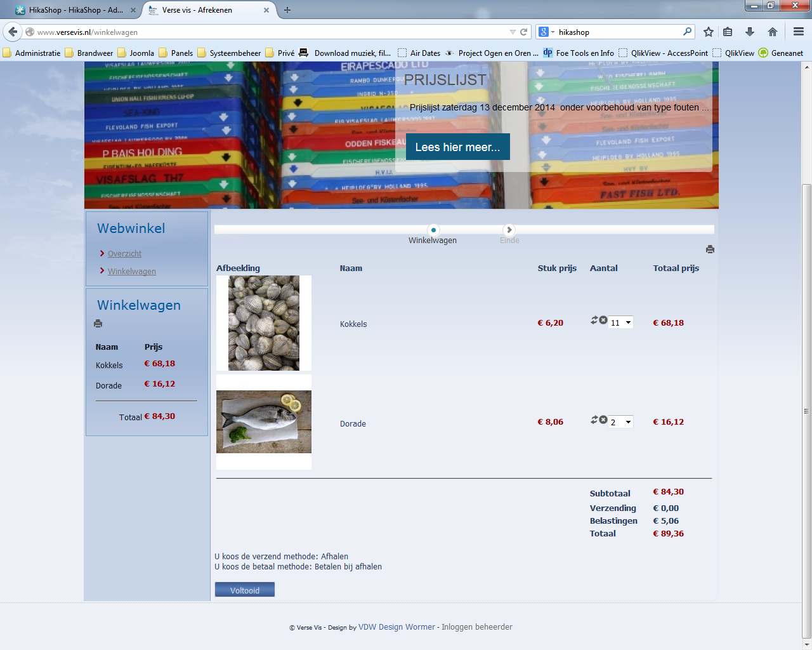Remove Kokkels from the cart

[x=603, y=321]
